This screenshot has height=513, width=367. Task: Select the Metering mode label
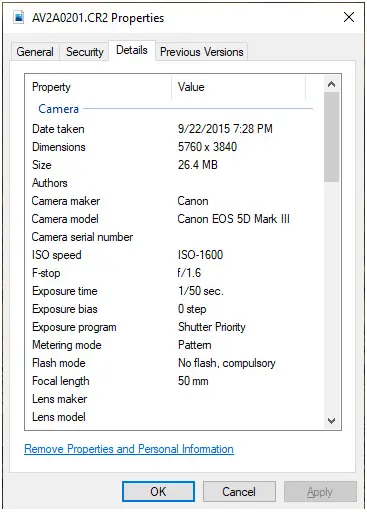(67, 345)
